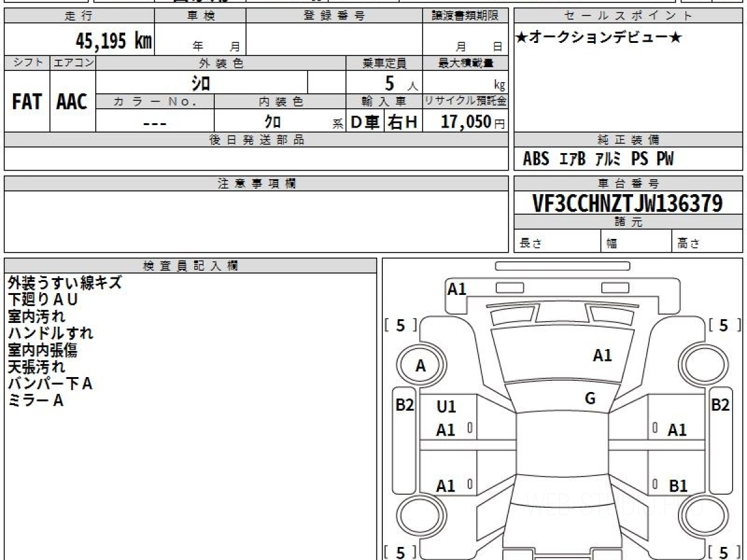This screenshot has width=747, height=560.
Task: Select the 検査員記入欄 header bar
Action: (x=190, y=266)
